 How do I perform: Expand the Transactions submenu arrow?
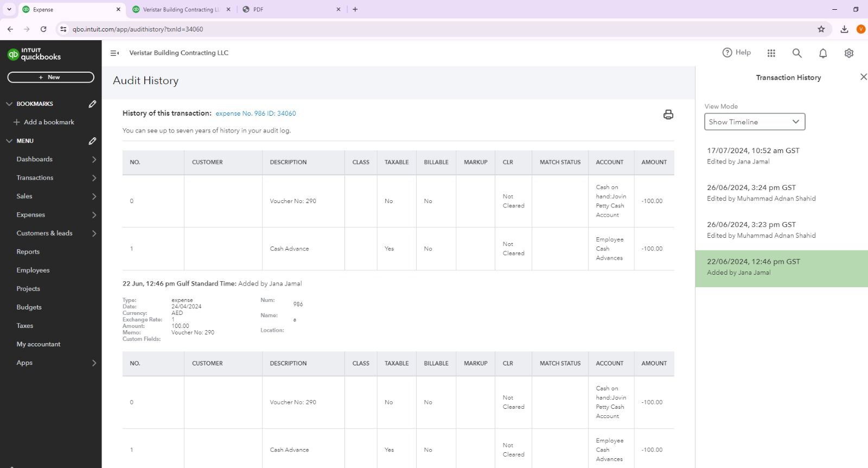click(94, 178)
